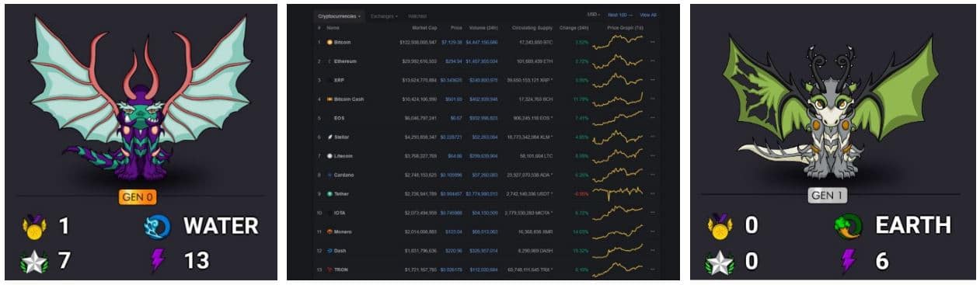Click the Litecoin logo icon

(330, 156)
